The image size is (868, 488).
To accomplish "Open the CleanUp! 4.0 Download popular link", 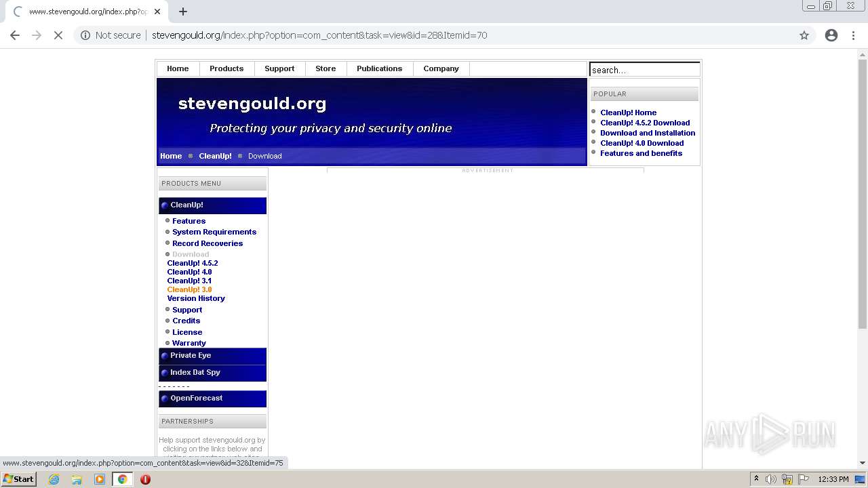I will point(642,143).
